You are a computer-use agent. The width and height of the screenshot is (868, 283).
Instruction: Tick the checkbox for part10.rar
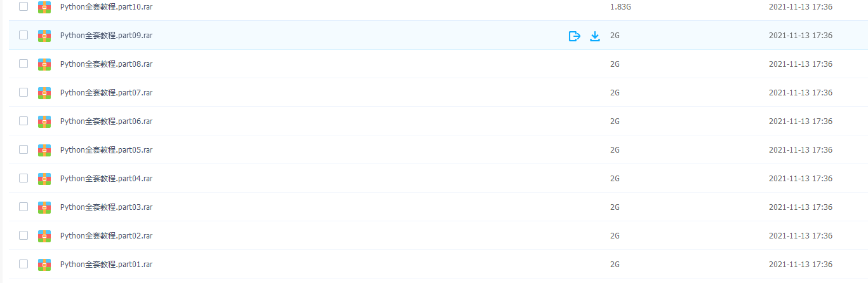(23, 6)
